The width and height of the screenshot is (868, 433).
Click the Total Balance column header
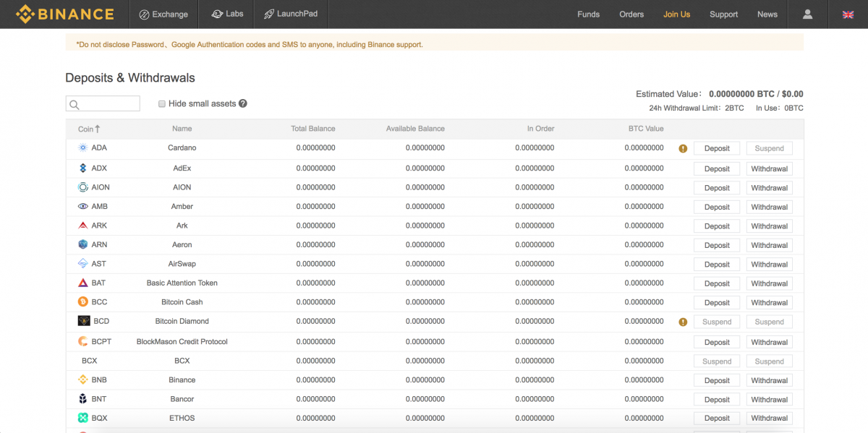[x=313, y=129]
